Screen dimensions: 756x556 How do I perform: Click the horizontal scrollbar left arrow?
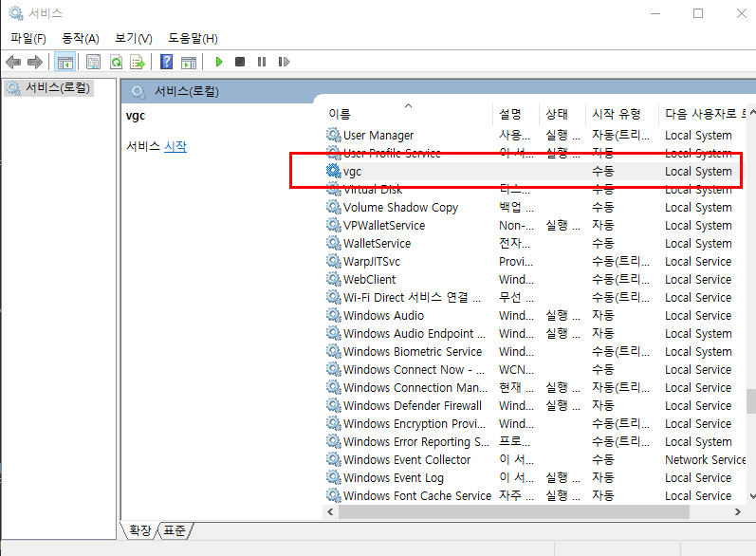coord(330,511)
